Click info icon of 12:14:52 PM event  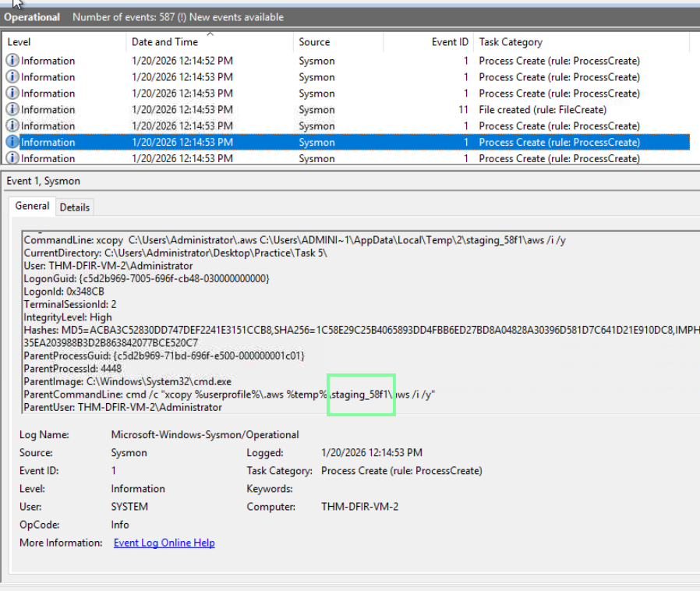coord(12,61)
